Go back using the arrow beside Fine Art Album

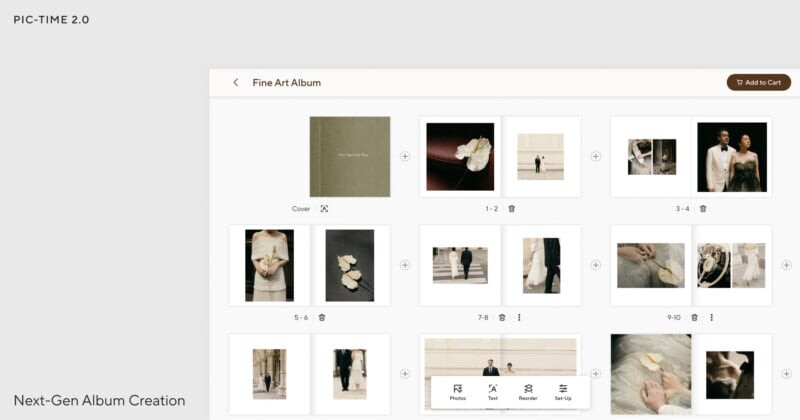tap(236, 82)
